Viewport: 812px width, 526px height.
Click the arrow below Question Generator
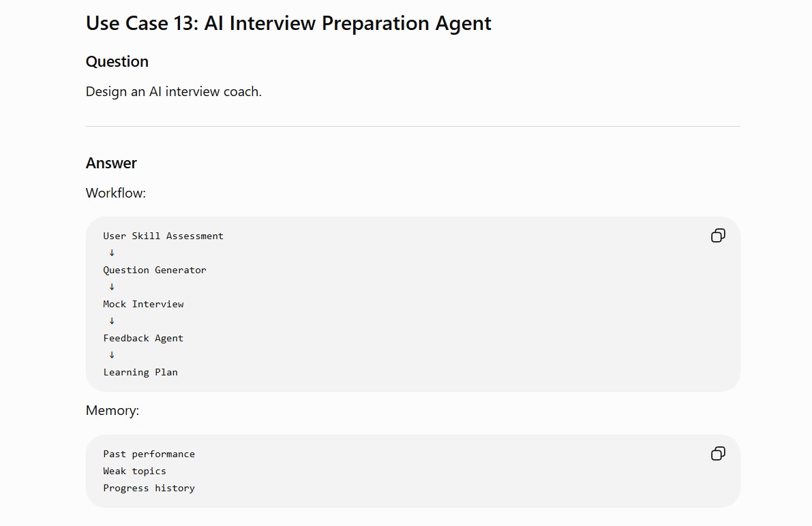coord(111,287)
